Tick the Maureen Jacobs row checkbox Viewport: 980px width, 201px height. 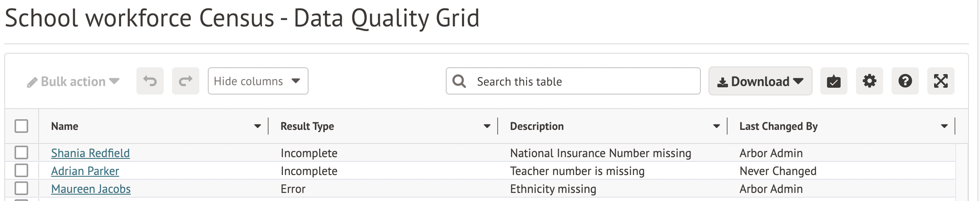(x=21, y=188)
